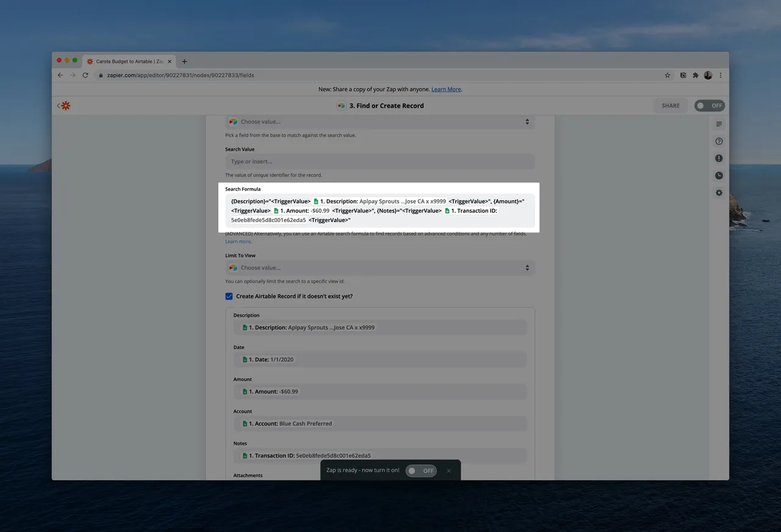
Task: Click the Amount record field
Action: pyautogui.click(x=380, y=392)
